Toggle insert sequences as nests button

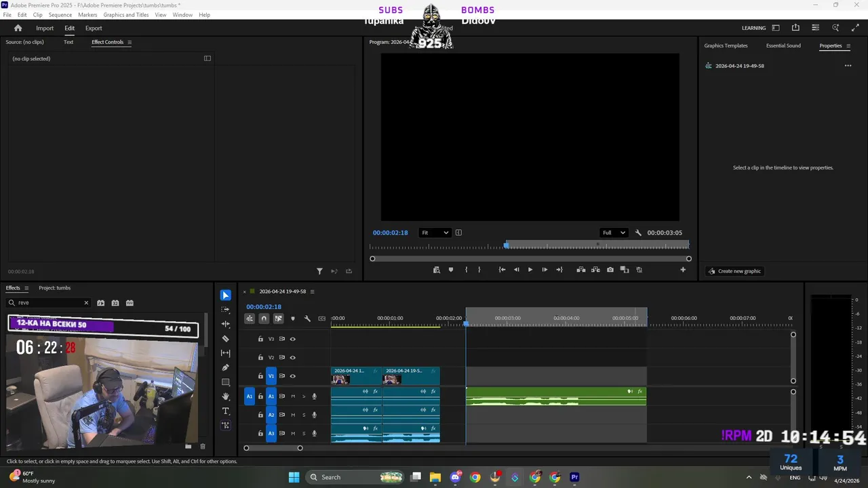point(250,319)
